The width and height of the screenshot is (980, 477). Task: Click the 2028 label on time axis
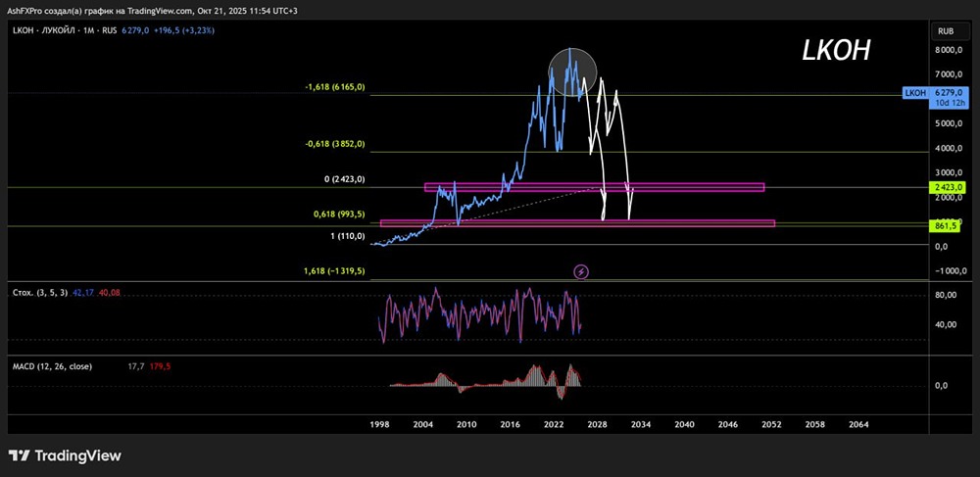pos(598,424)
